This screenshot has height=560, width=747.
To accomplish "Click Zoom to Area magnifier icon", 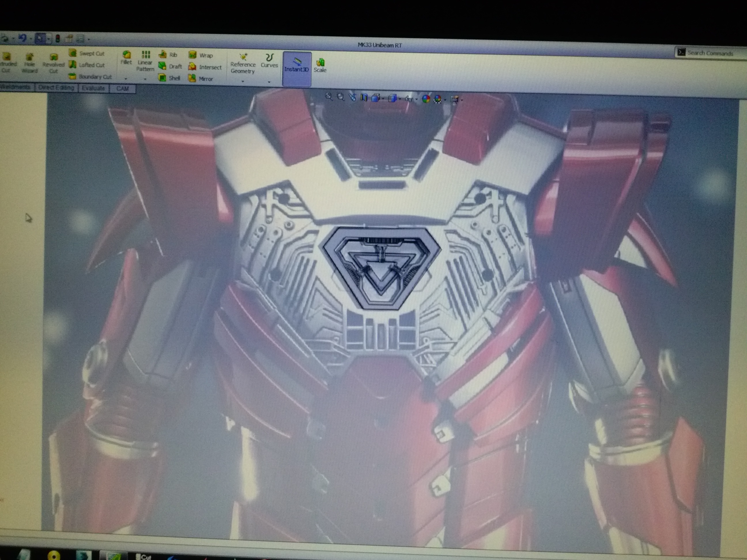I will (x=340, y=97).
